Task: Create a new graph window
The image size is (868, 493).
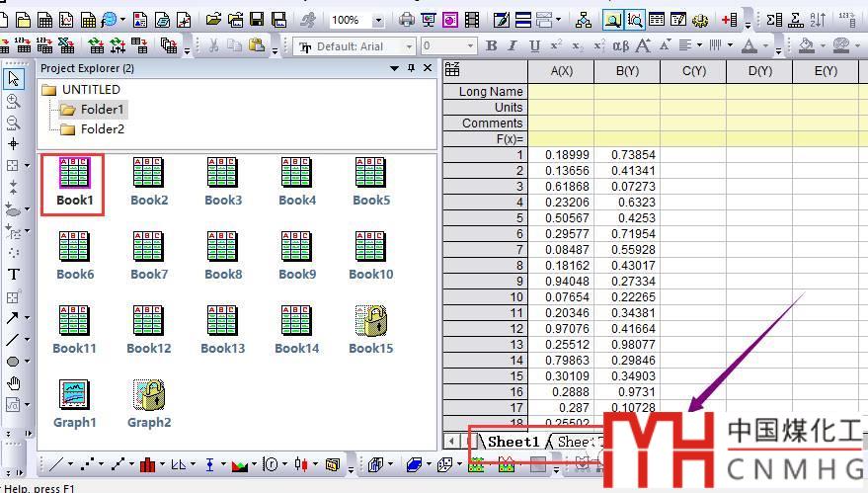Action: (66, 21)
